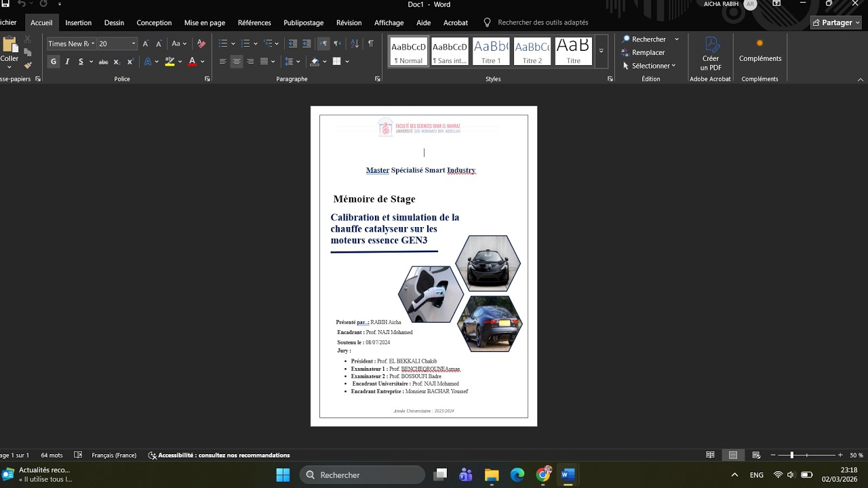This screenshot has height=488, width=868.
Task: Open the Change Case (Aa) dropdown
Action: pos(179,43)
